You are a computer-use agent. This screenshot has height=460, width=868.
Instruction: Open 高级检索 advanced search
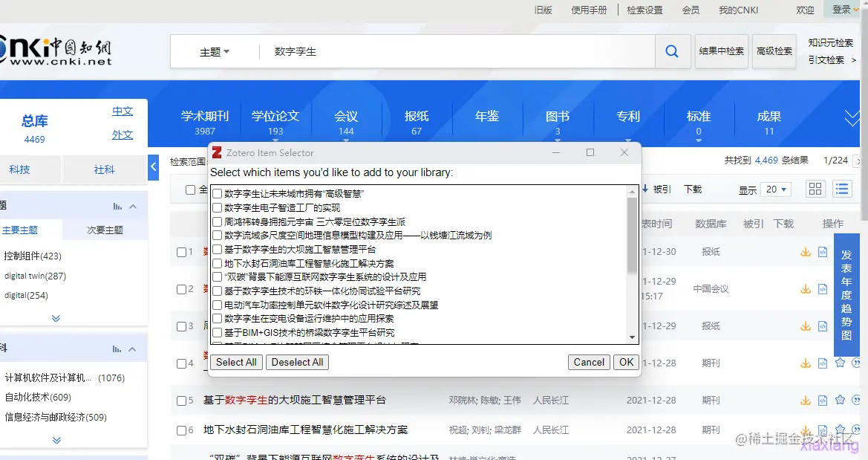pos(774,51)
